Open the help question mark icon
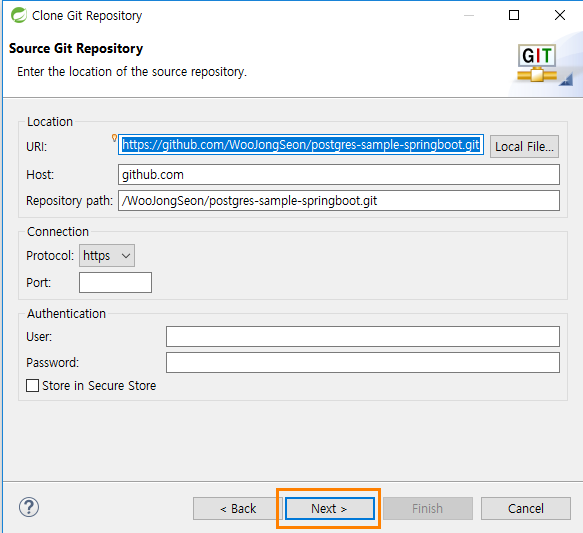Screen dimensions: 583x533 coord(29,507)
